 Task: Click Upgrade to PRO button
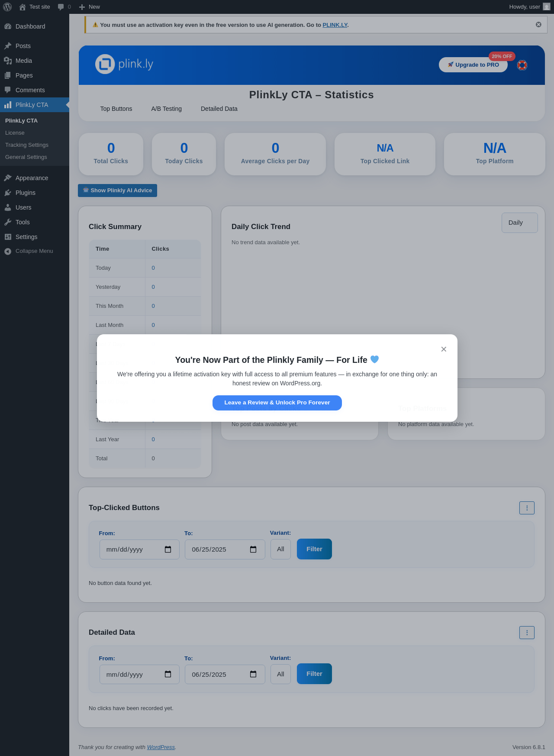473,65
